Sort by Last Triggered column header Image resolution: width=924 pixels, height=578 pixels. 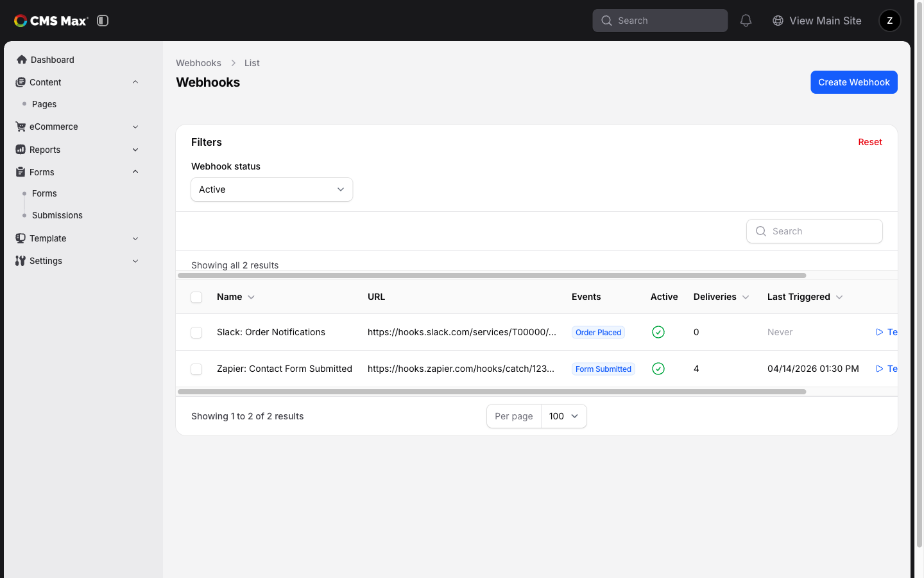point(805,297)
